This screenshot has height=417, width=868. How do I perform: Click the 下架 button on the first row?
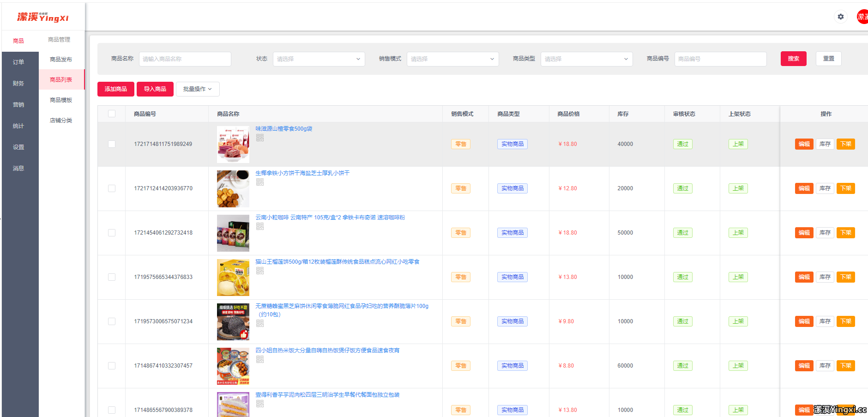coord(845,144)
